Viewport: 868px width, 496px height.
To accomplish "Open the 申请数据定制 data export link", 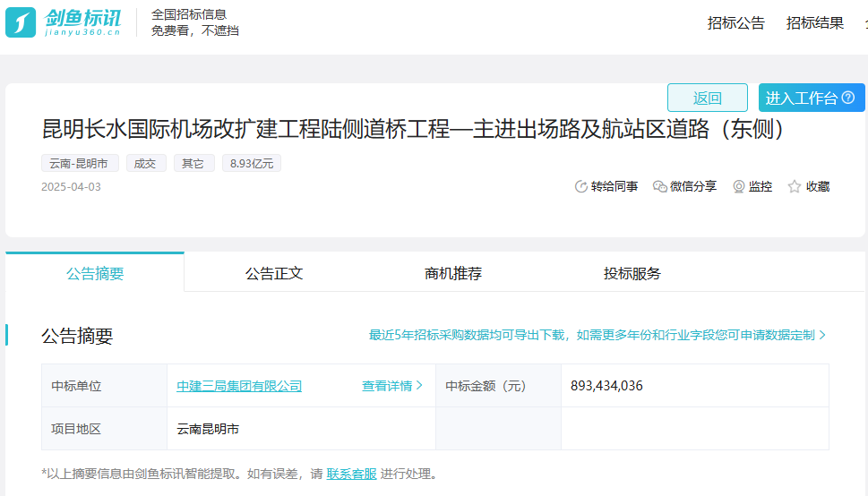I will pyautogui.click(x=597, y=335).
